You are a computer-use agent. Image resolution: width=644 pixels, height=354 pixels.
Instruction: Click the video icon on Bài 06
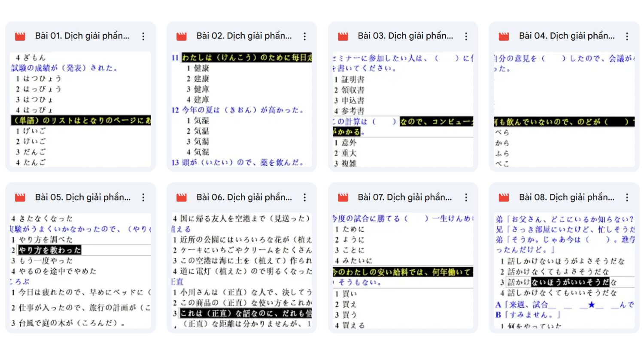click(181, 197)
